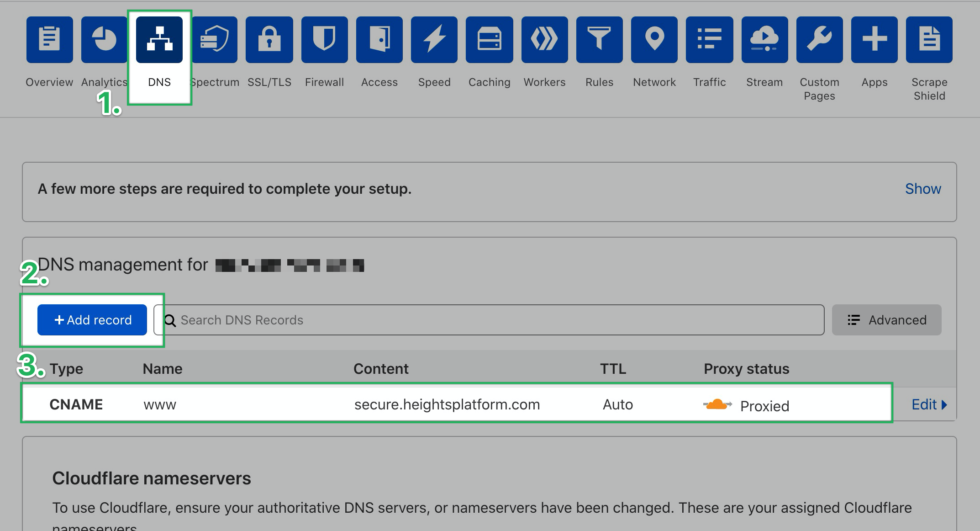Open the Overview section icon
The height and width of the screenshot is (531, 980).
coord(49,39)
